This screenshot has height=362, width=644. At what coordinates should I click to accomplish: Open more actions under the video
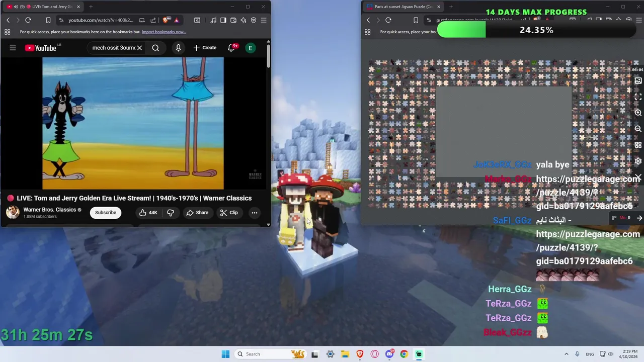[255, 213]
